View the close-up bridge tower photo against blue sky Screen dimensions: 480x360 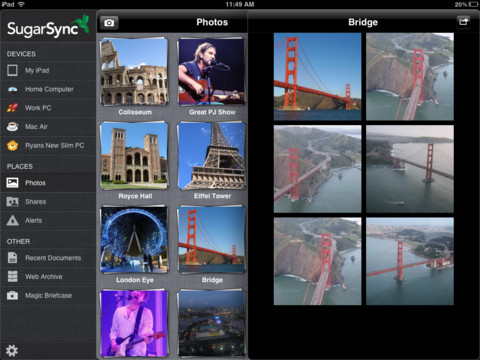click(317, 76)
